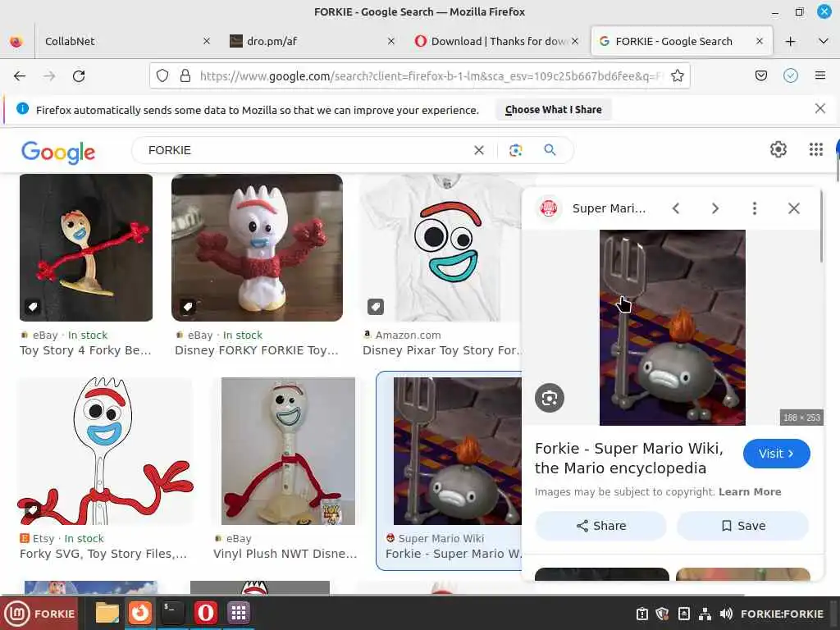Go to Google home via logo
This screenshot has height=630, width=840.
[58, 152]
